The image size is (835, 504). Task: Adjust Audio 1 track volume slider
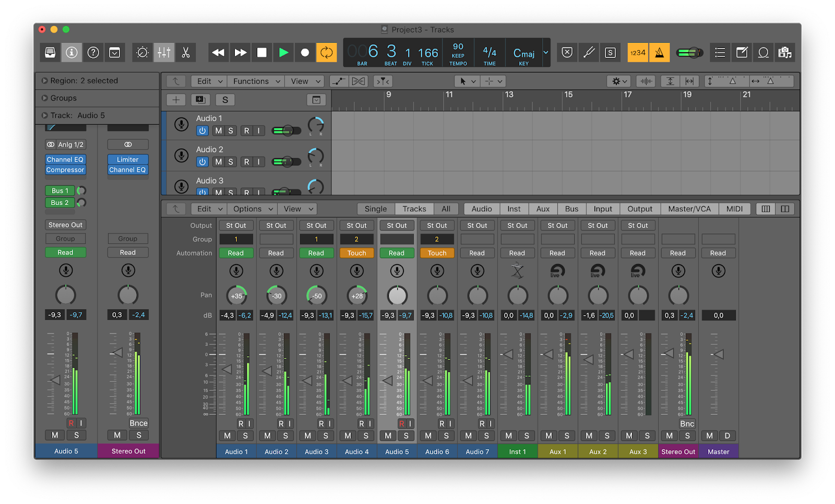tap(287, 131)
